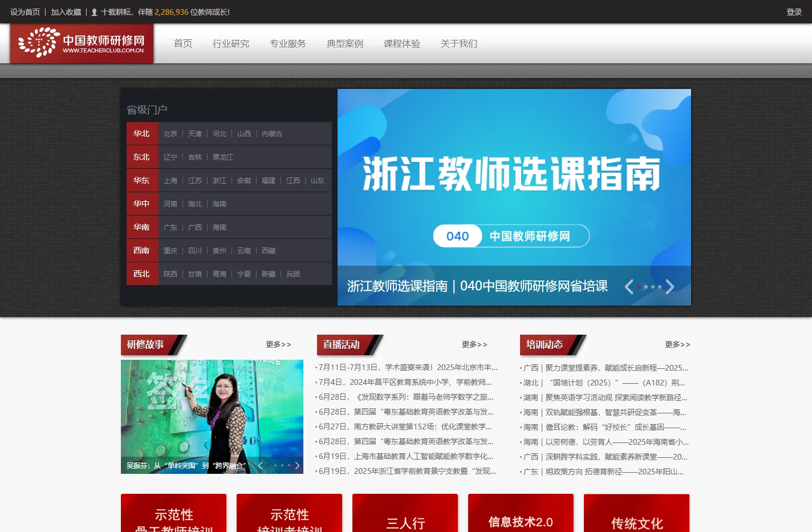Click 加入收藏 in the top bar
812x532 pixels.
[66, 12]
